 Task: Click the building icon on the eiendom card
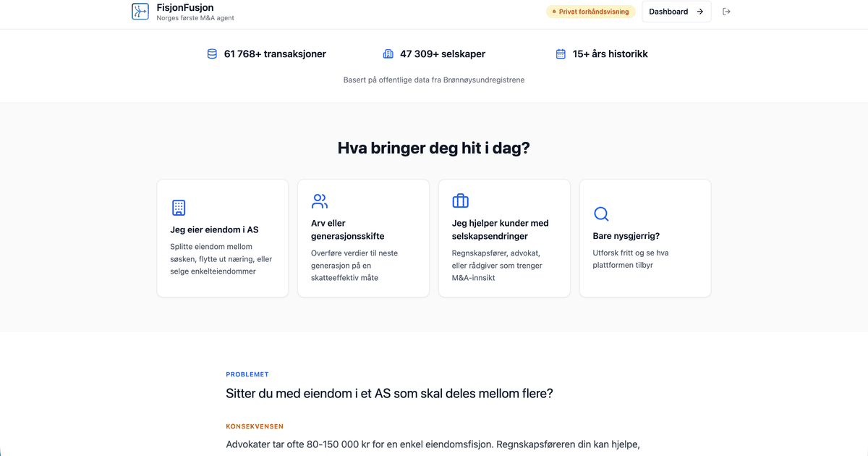(x=177, y=207)
